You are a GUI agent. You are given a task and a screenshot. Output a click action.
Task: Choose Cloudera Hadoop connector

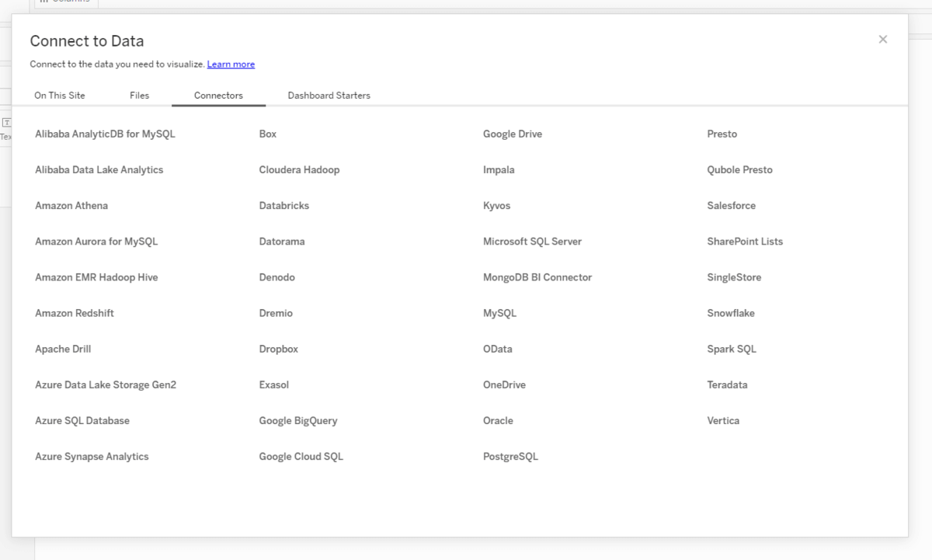pos(299,170)
